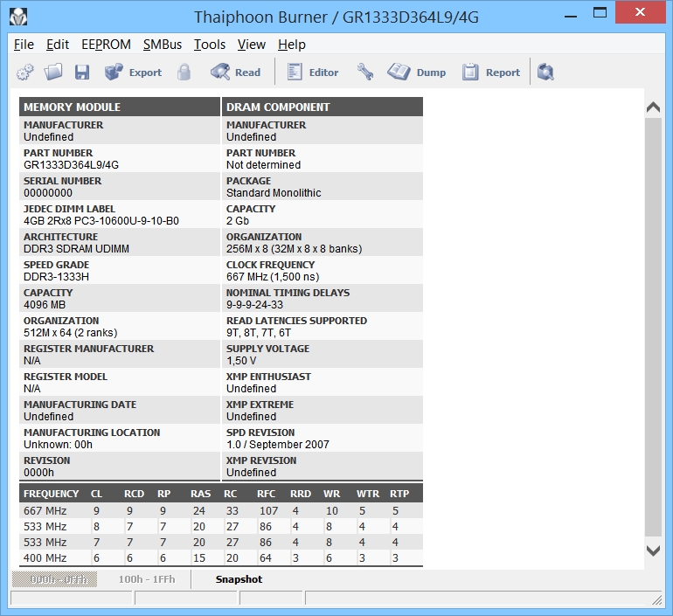Viewport: 673px width, 616px height.
Task: Click the MEMORY MODULE column header
Action: 120,107
